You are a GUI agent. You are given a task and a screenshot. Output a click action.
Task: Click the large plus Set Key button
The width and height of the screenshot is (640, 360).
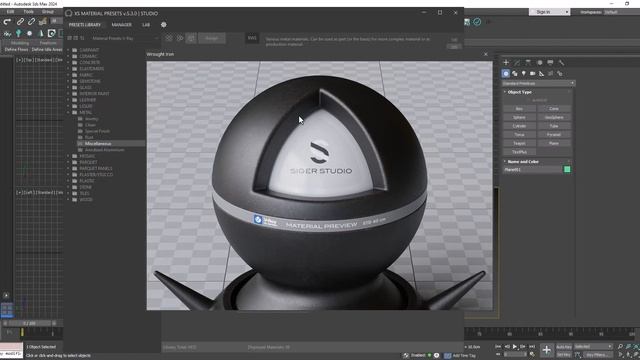(547, 350)
